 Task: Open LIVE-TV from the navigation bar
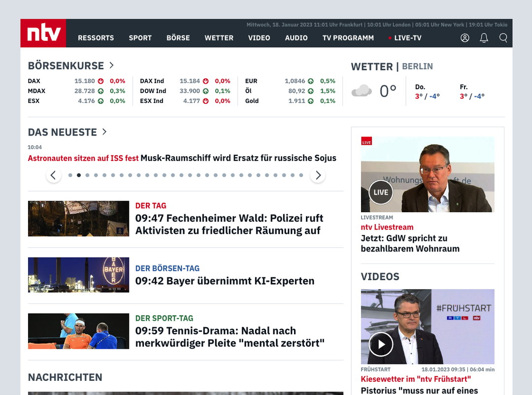point(405,38)
